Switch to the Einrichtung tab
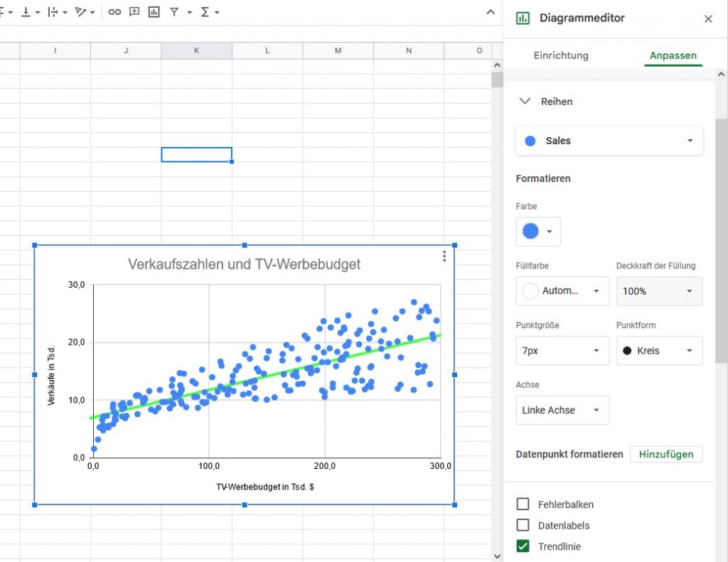Viewport: 728px width, 562px height. point(561,55)
